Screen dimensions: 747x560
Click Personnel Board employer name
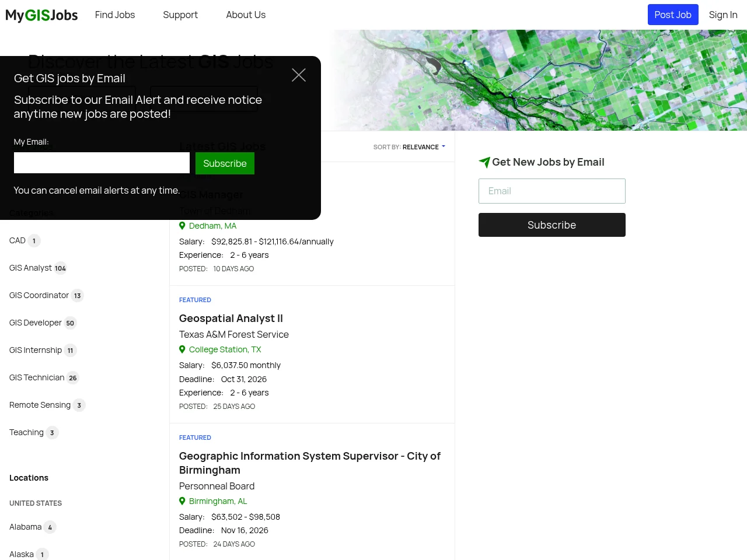point(217,486)
